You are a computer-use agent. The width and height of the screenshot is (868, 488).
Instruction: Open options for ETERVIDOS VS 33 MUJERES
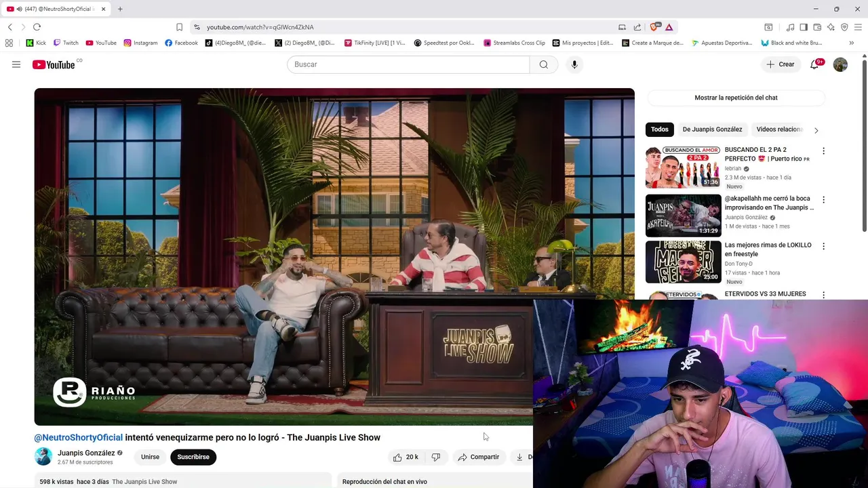tap(824, 295)
